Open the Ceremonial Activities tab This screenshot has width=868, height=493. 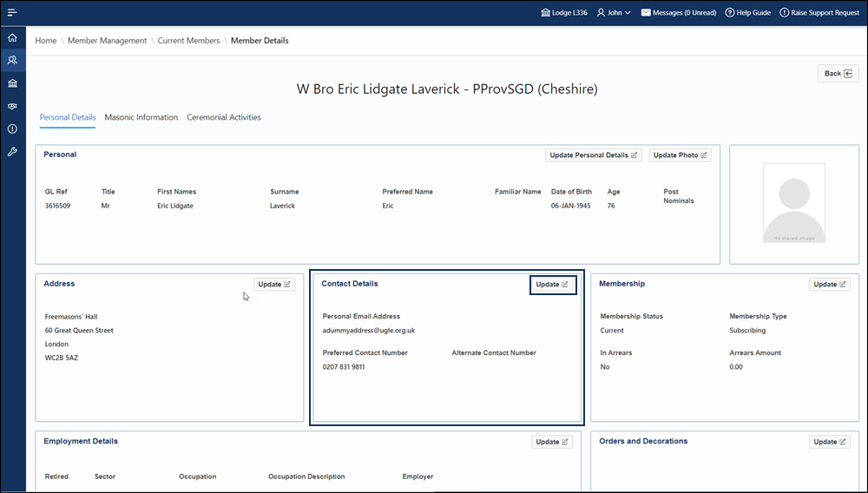tap(223, 117)
